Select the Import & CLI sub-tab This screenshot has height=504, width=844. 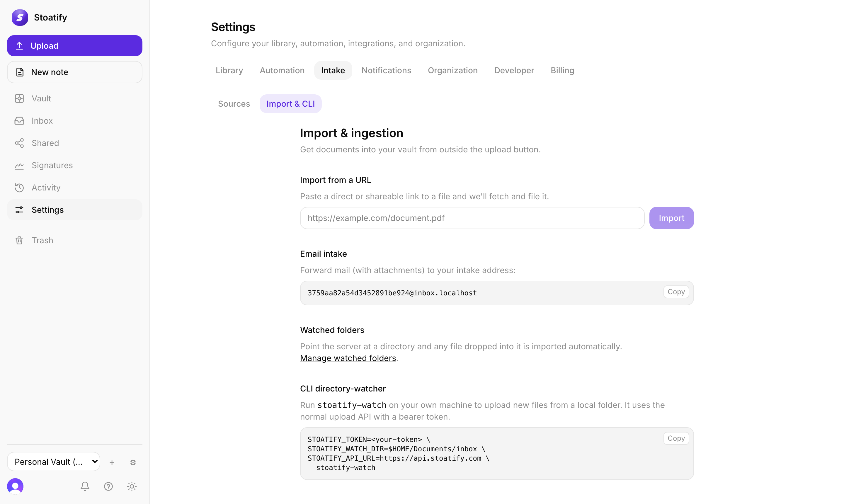[x=290, y=104]
